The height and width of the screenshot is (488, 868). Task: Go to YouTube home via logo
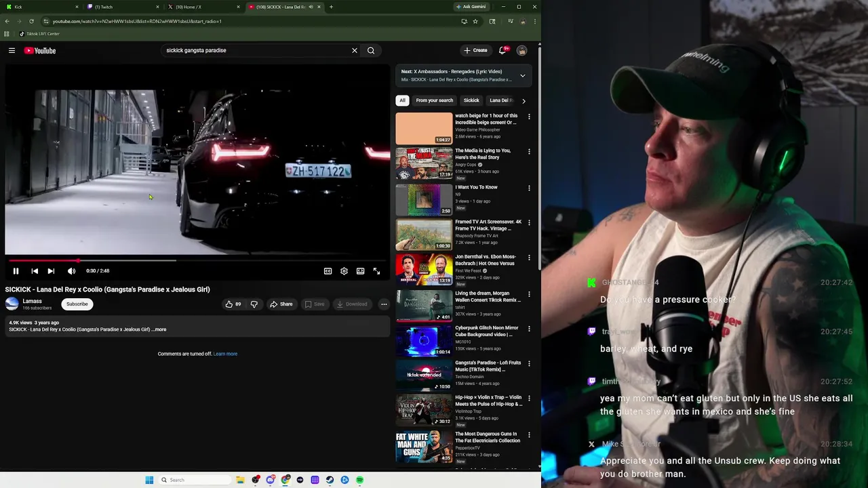40,50
